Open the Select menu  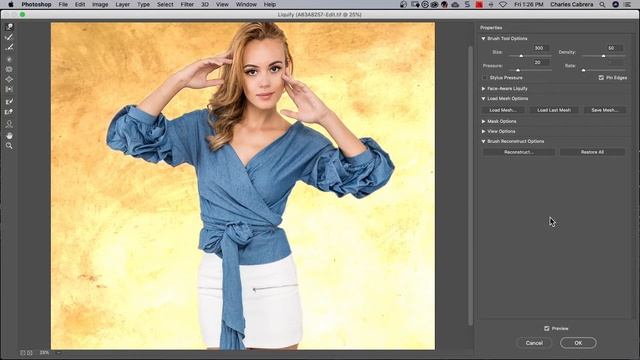165,4
